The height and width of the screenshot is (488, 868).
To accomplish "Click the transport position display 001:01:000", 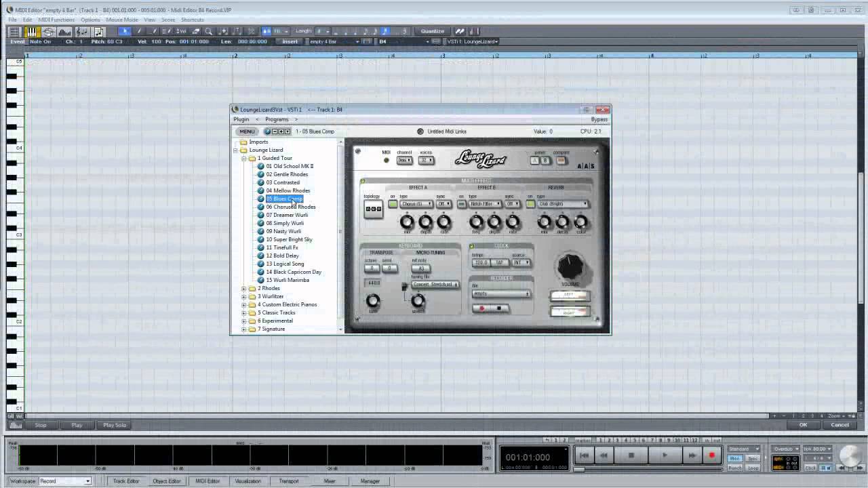I will (x=528, y=457).
